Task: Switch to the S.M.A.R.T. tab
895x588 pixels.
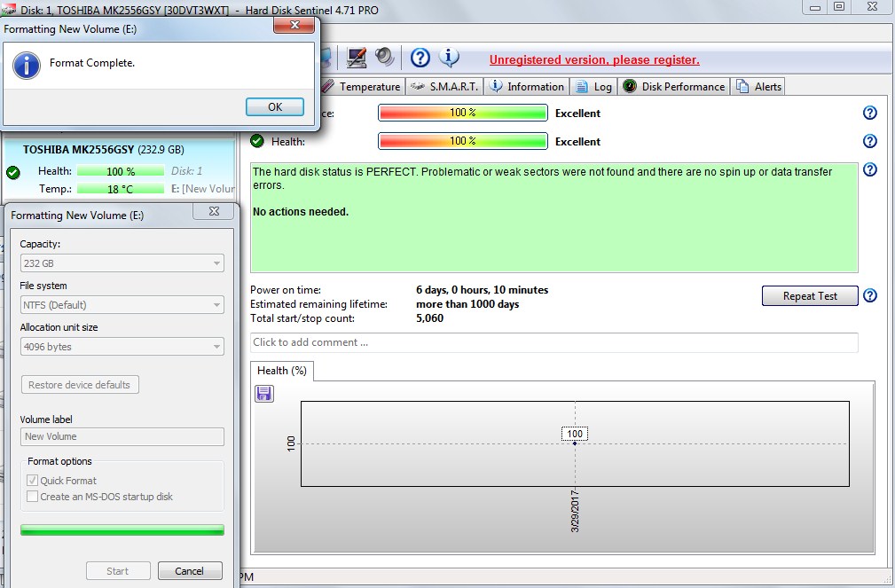Action: pyautogui.click(x=445, y=86)
